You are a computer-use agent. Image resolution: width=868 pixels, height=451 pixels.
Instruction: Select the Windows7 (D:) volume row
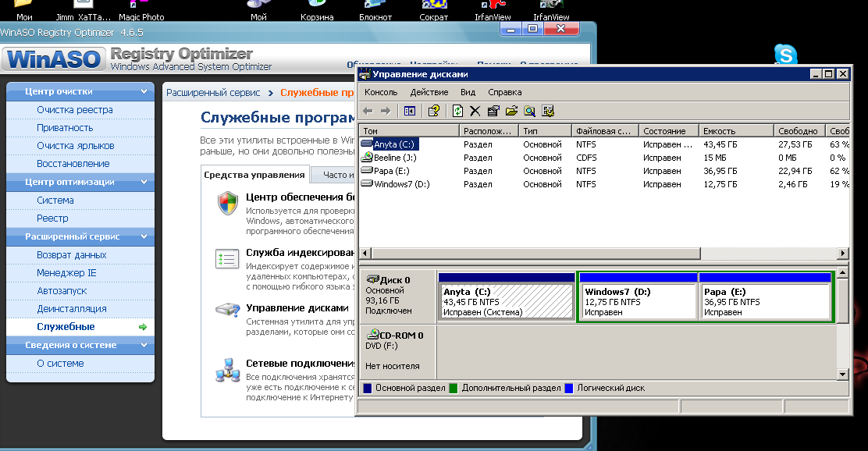coord(604,184)
